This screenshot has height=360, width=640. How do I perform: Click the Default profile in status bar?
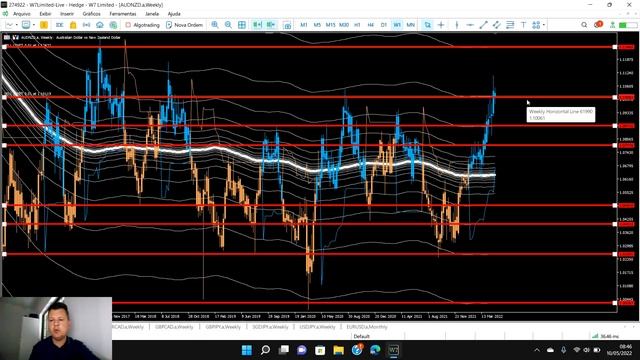362,336
